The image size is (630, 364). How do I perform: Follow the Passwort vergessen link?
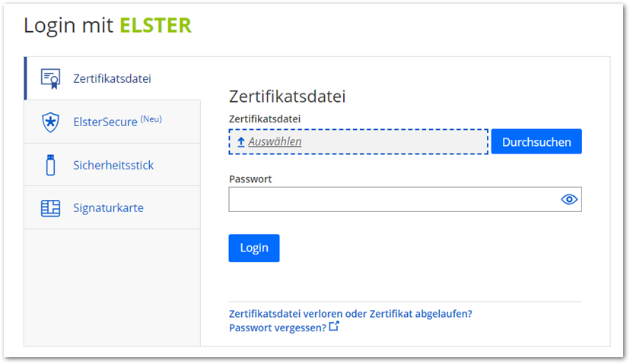click(277, 328)
